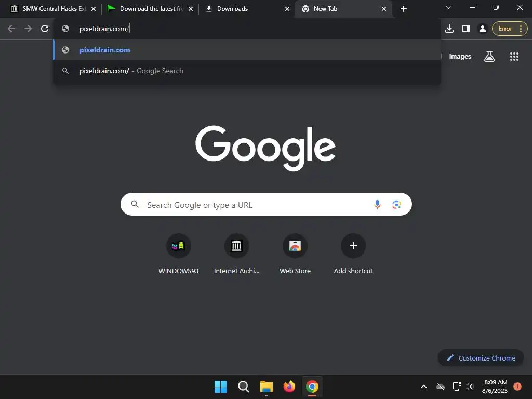Close the SMW Central Hacks tab
Image resolution: width=532 pixels, height=399 pixels.
(94, 9)
